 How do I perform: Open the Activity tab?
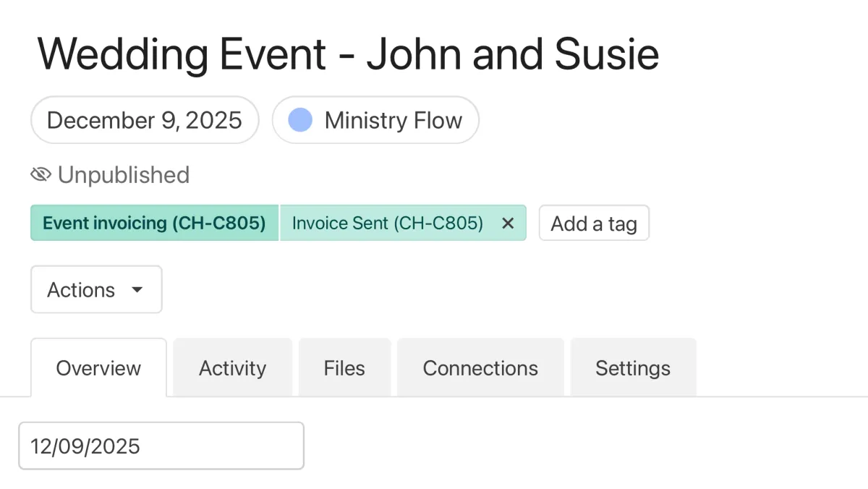point(232,368)
